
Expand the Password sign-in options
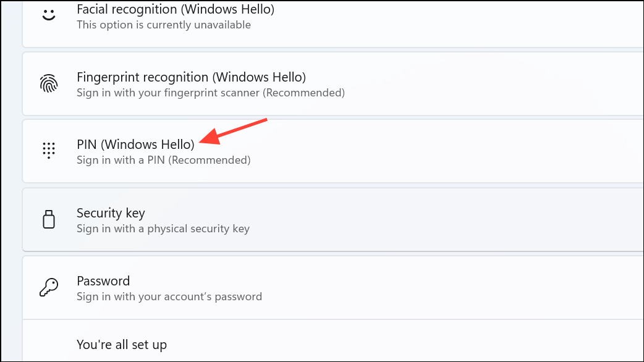(371, 287)
